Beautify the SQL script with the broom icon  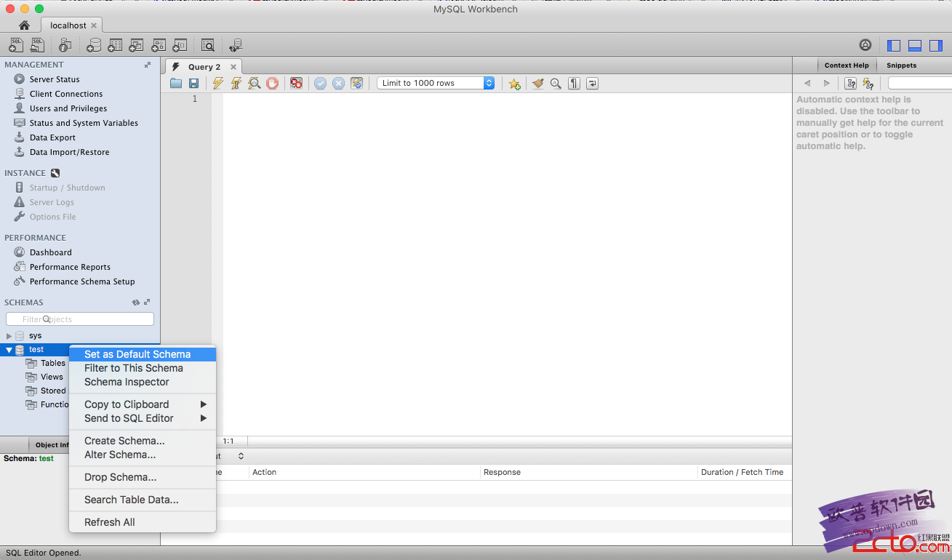[537, 83]
